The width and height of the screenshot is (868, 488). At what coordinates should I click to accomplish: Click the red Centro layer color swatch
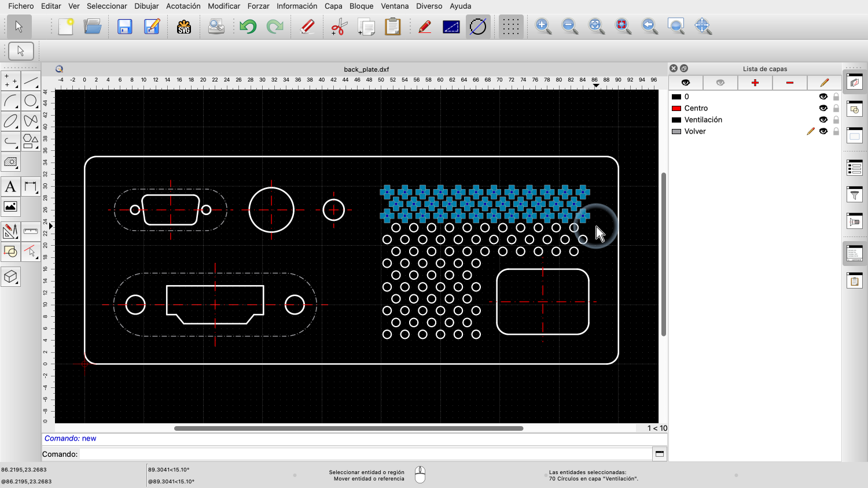click(676, 108)
